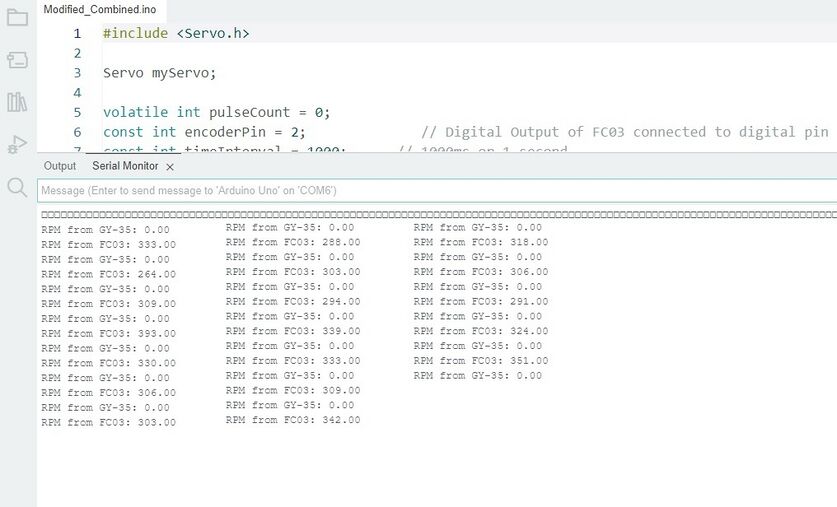Open the Library Manager books icon
This screenshot has width=837, height=507.
[x=17, y=102]
